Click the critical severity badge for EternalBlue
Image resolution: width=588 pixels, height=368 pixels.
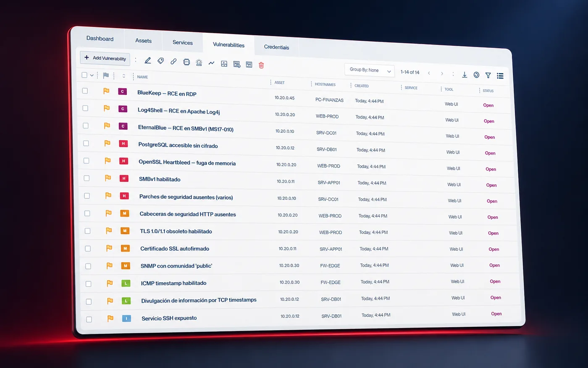pos(123,126)
